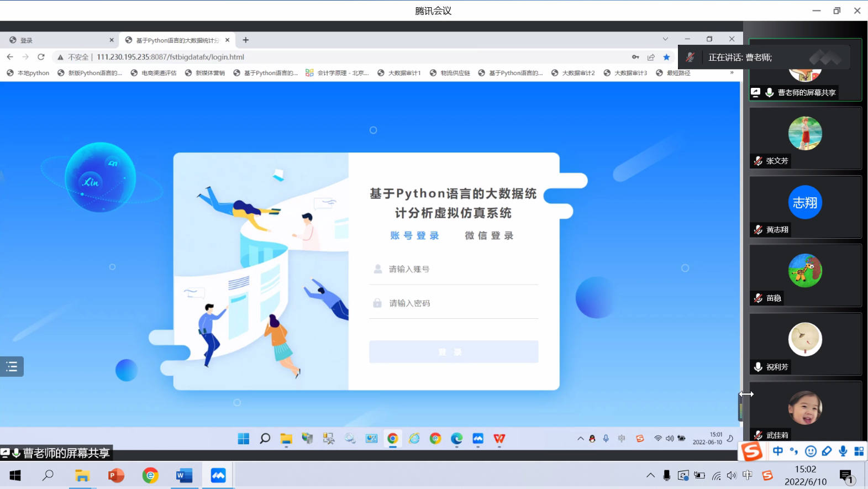Toggle Sogou Chinese/English input mode button
The width and height of the screenshot is (868, 489).
778,451
